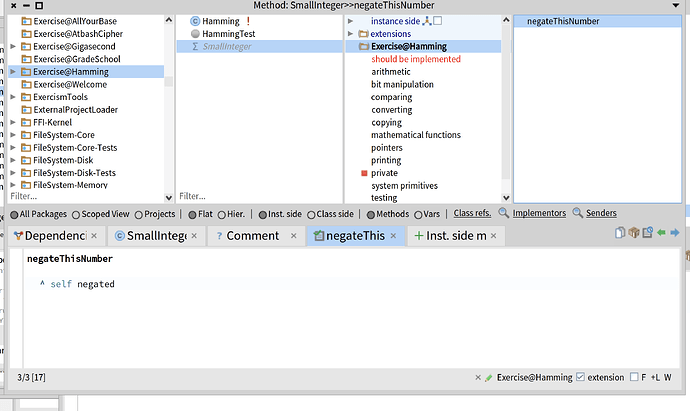Viewport: 690px width, 411px height.
Task: Select the Scoped View radio button
Action: coord(76,215)
